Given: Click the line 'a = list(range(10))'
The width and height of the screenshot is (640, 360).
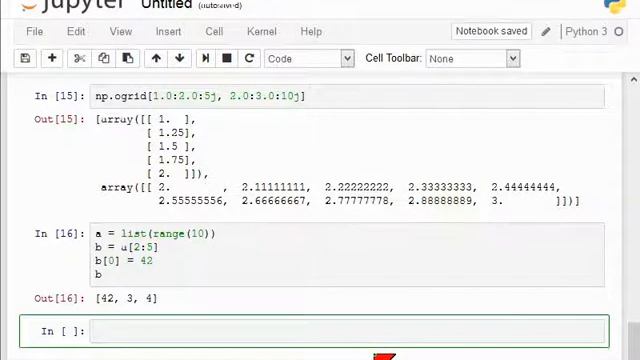Looking at the screenshot, I should pyautogui.click(x=155, y=234).
